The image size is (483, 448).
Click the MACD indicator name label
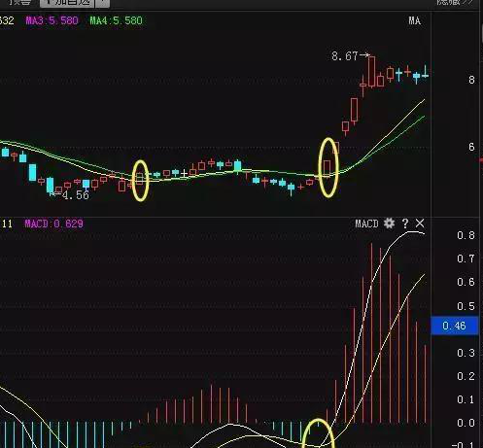tap(366, 224)
